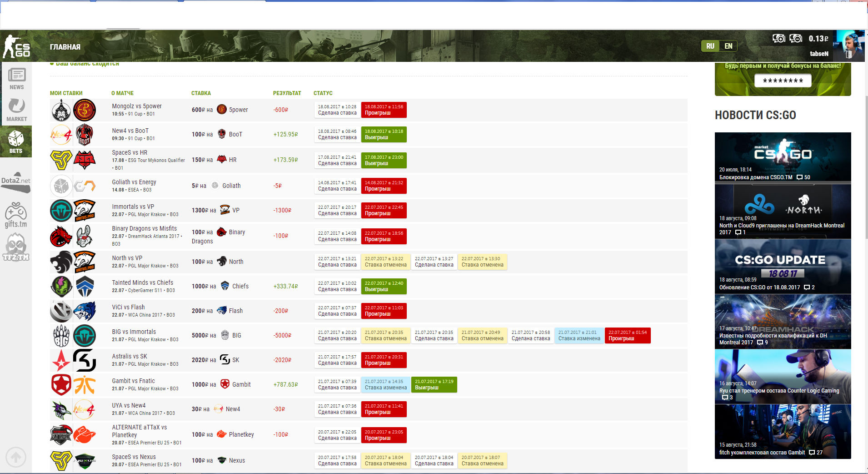868x474 pixels.
Task: Switch site language to EN
Action: coord(728,46)
